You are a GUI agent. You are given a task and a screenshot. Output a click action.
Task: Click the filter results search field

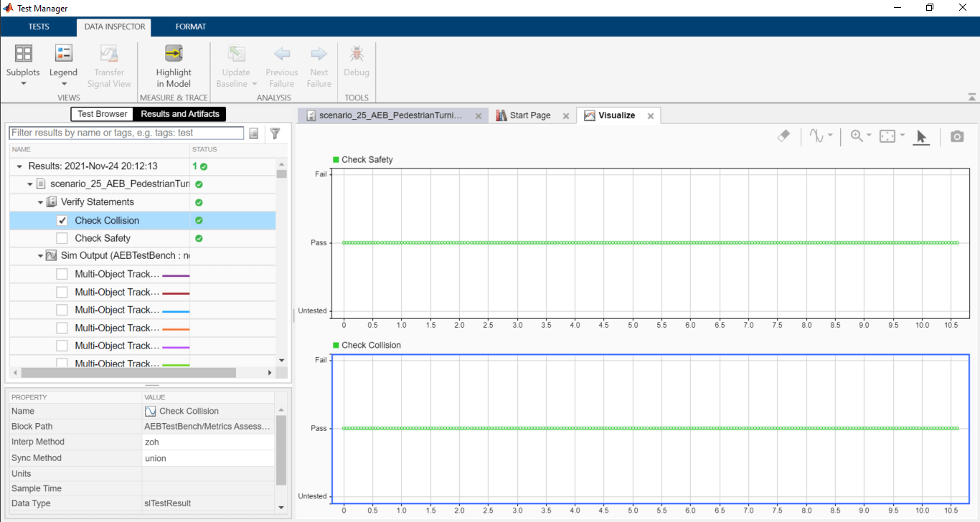point(126,133)
